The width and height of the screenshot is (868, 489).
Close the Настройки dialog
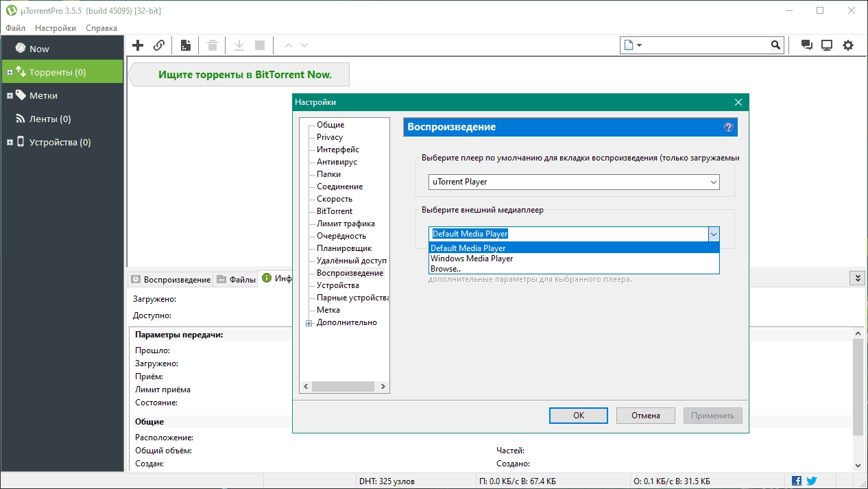tap(738, 102)
